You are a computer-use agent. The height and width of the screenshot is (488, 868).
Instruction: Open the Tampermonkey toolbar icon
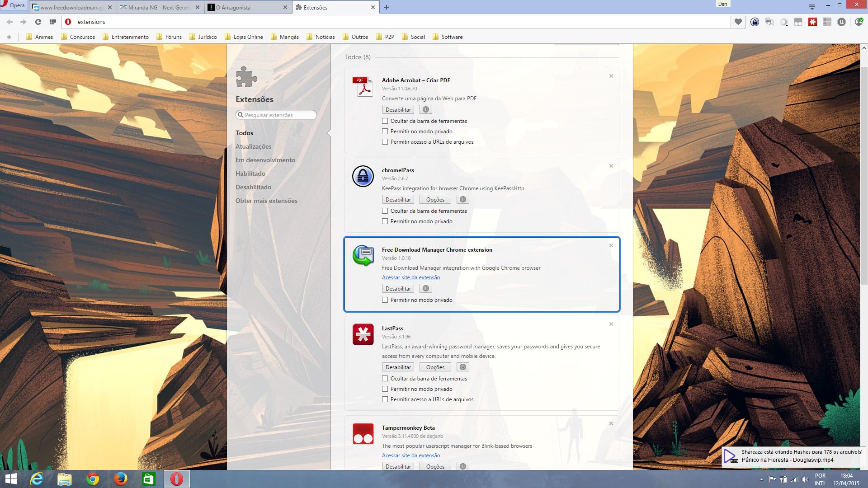(x=798, y=22)
